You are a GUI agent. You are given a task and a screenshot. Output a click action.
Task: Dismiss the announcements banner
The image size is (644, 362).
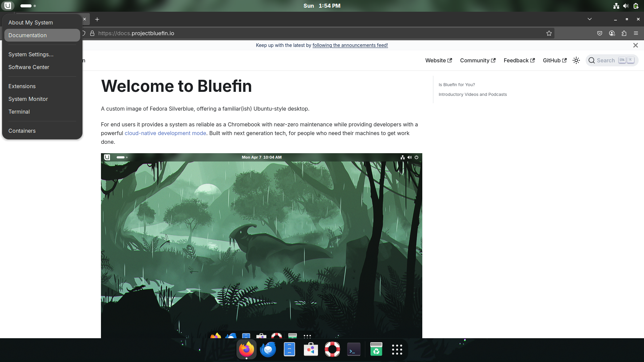(x=636, y=45)
